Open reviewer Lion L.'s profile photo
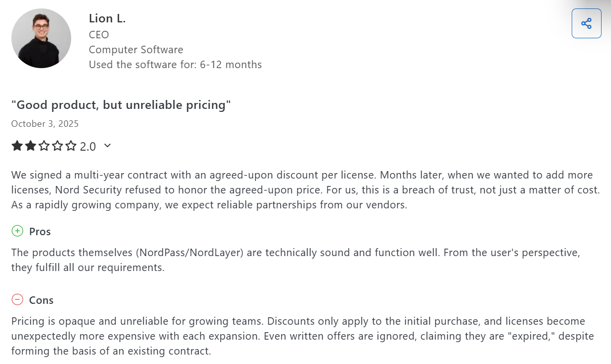Viewport: 611px width, 364px height. point(41,38)
